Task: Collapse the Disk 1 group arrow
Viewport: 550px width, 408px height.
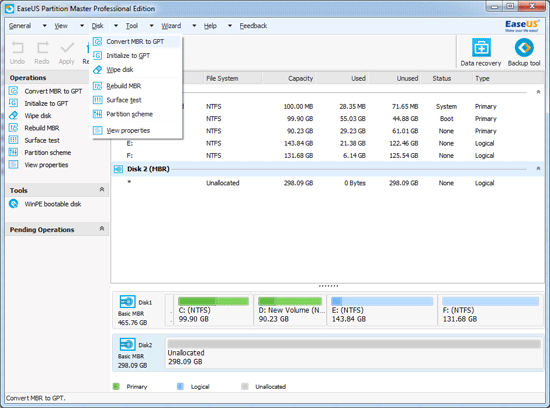Action: 538,92
